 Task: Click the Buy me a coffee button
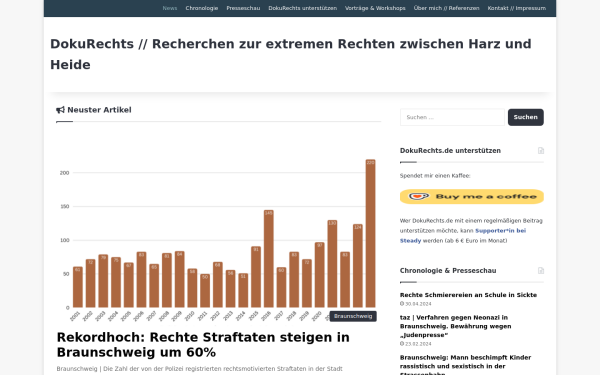tap(471, 197)
